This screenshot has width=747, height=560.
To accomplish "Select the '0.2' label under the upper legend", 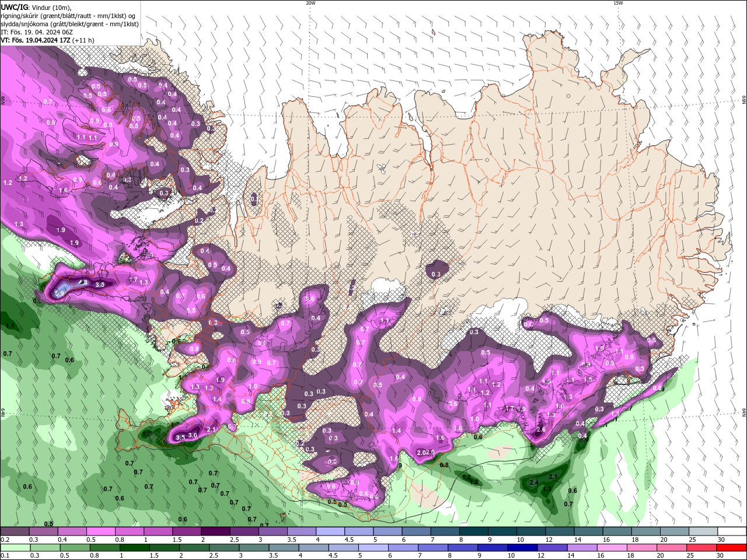I will click(5, 540).
